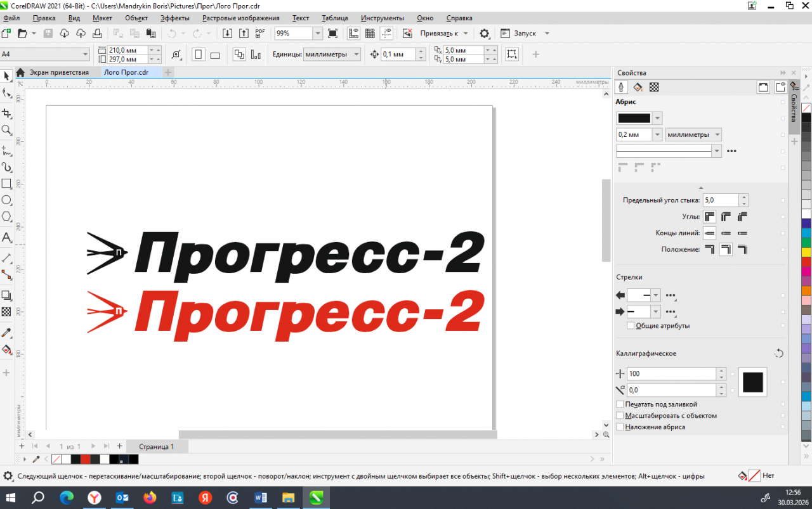This screenshot has width=812, height=509.
Task: Switch page to landscape orientation
Action: click(x=215, y=55)
